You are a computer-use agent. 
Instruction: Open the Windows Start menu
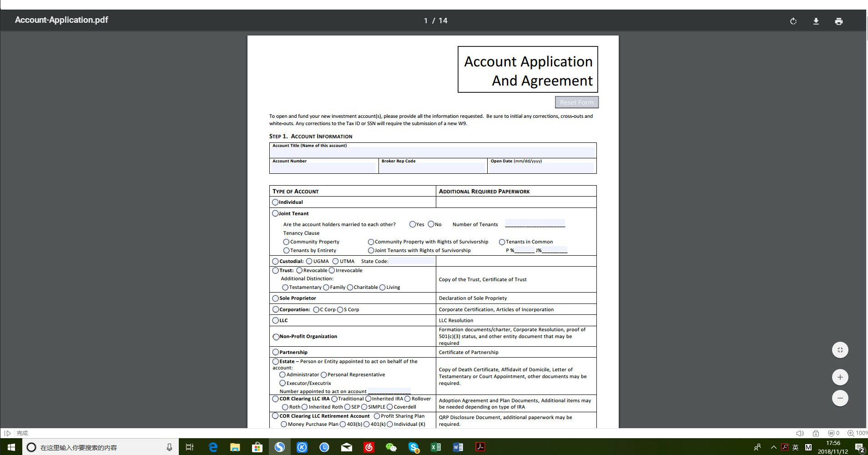click(11, 447)
